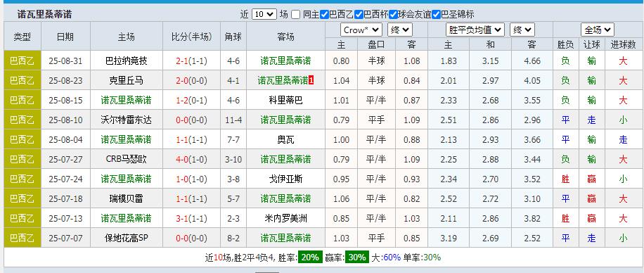Image resolution: width=644 pixels, height=273 pixels.
Task: Open 巴拉纳竞技 team link
Action: point(126,61)
